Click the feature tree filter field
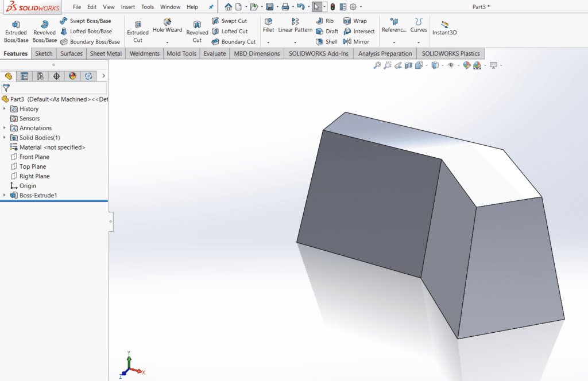The width and height of the screenshot is (588, 381). (57, 88)
